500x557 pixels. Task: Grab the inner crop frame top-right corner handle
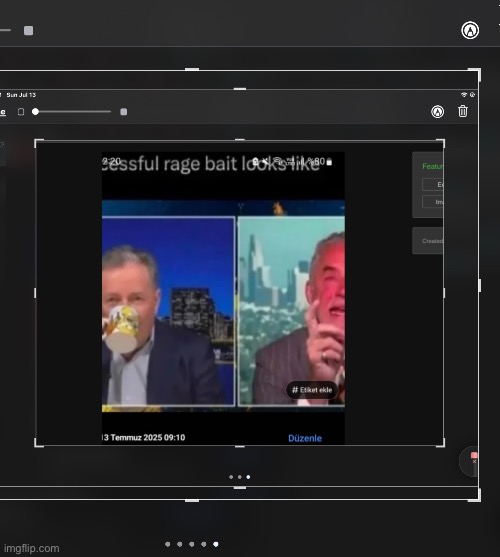pyautogui.click(x=441, y=142)
